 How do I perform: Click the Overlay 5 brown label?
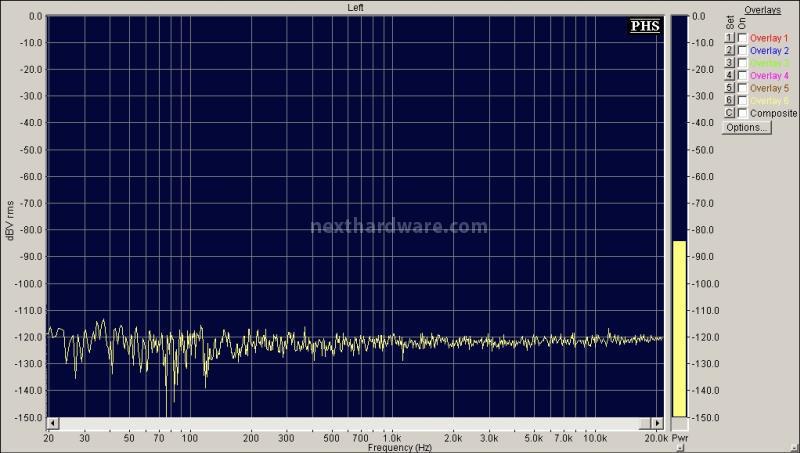pos(769,88)
